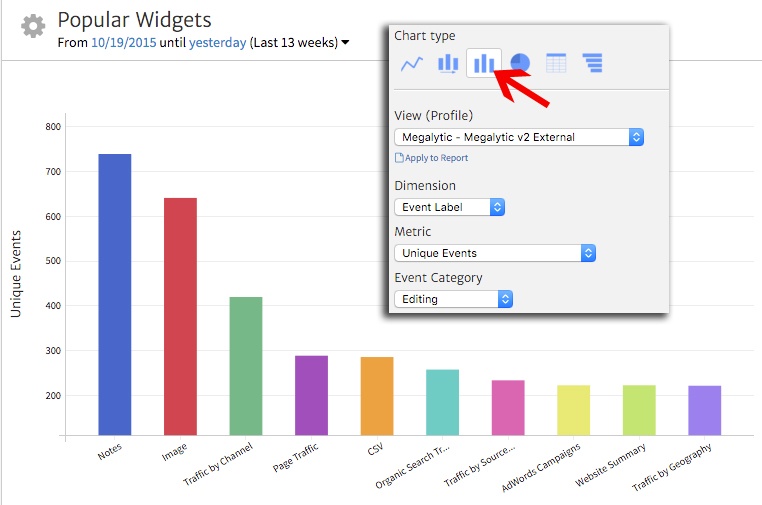Viewport: 762px width, 505px height.
Task: Select the pie chart type icon
Action: pos(520,64)
